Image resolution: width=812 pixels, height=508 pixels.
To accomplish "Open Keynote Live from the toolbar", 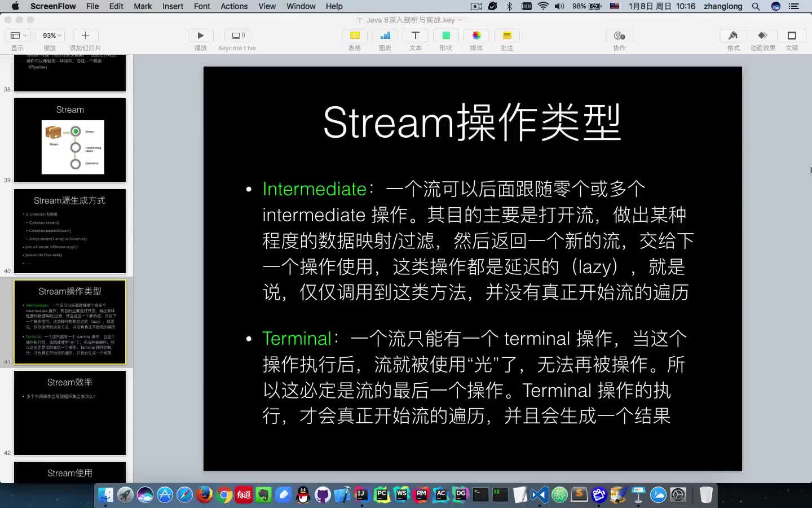I will (x=237, y=36).
